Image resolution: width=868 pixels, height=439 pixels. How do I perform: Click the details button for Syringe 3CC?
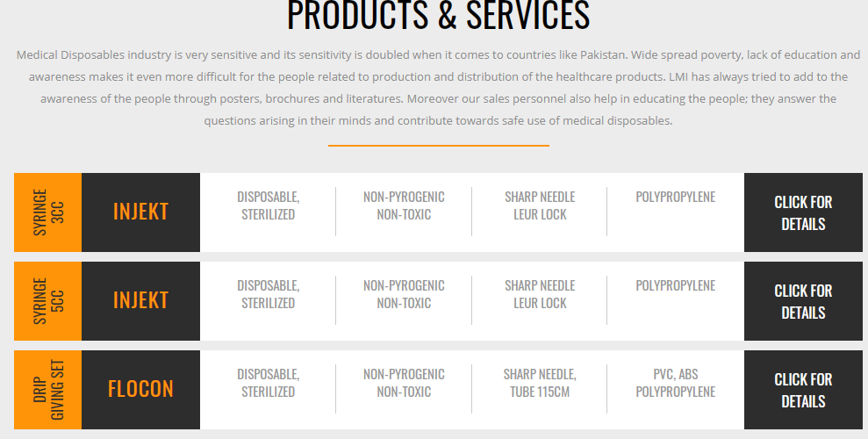803,212
